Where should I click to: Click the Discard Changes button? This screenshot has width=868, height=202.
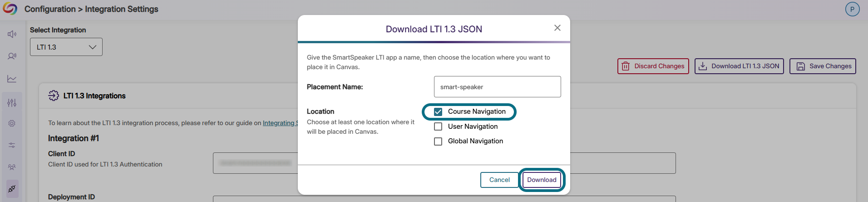pos(653,66)
